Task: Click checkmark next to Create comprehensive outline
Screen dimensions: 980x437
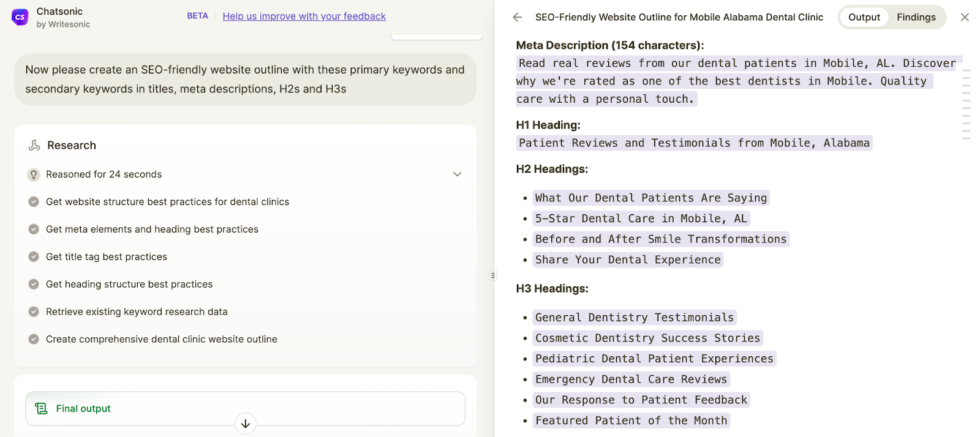Action: pos(34,340)
